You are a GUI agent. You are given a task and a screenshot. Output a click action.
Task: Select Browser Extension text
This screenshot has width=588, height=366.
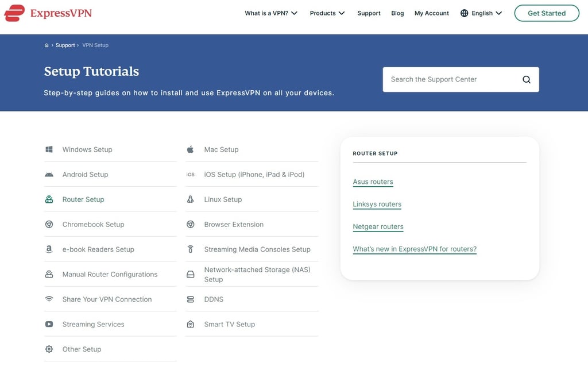click(x=234, y=225)
